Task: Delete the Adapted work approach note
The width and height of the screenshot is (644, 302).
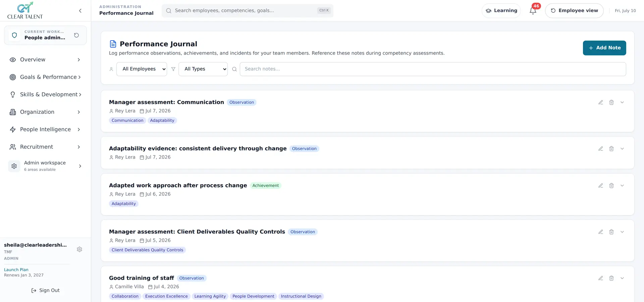Action: (x=611, y=186)
